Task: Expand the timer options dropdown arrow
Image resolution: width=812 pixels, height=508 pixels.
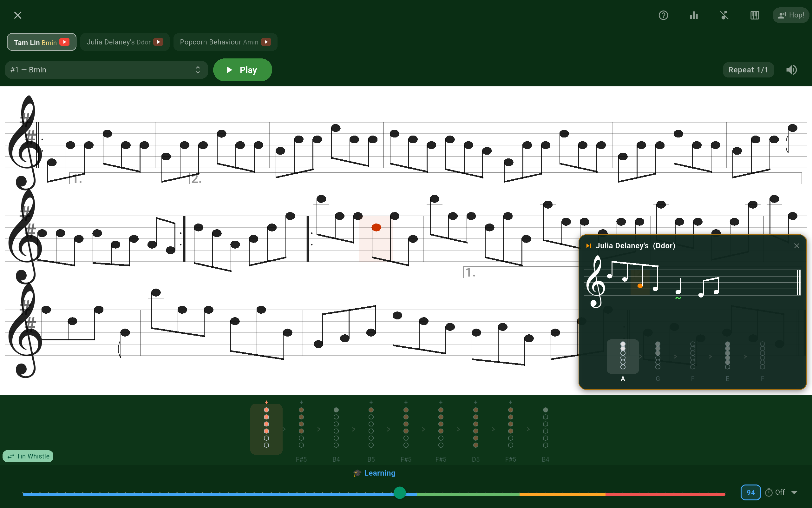Action: pos(794,492)
